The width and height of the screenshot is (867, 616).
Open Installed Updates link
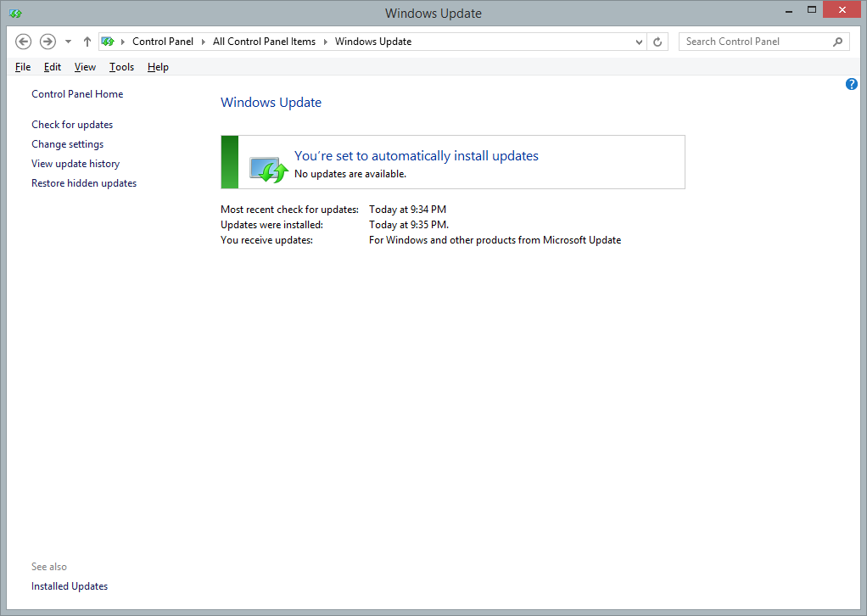70,586
